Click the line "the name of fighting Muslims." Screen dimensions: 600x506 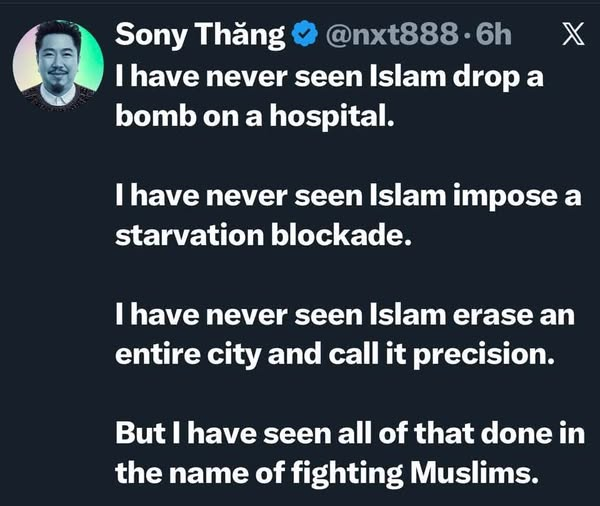(325, 473)
